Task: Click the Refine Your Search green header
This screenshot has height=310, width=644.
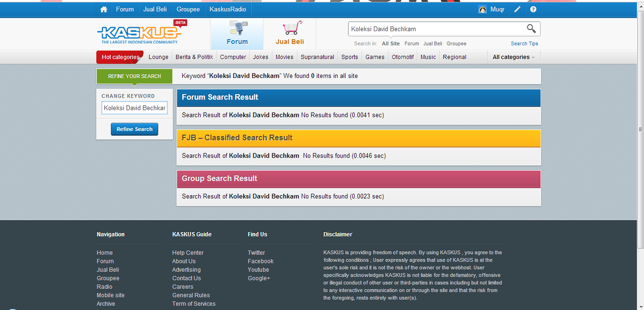Action: [x=134, y=76]
